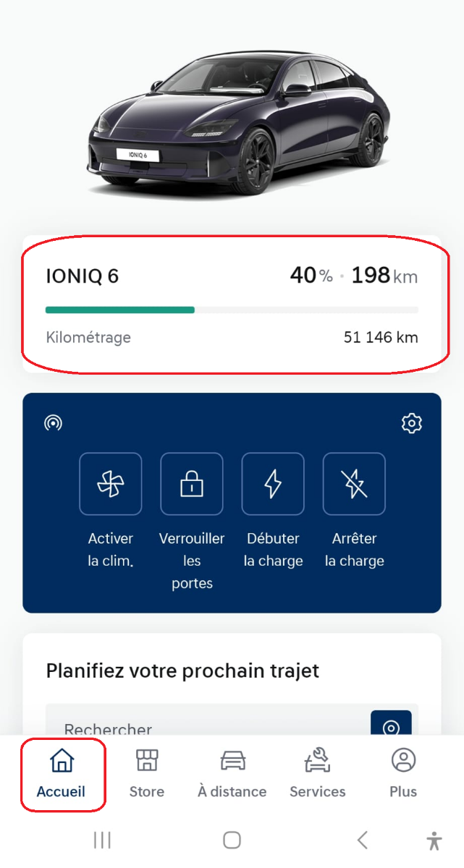Open the Android accessibility shortcut

434,841
